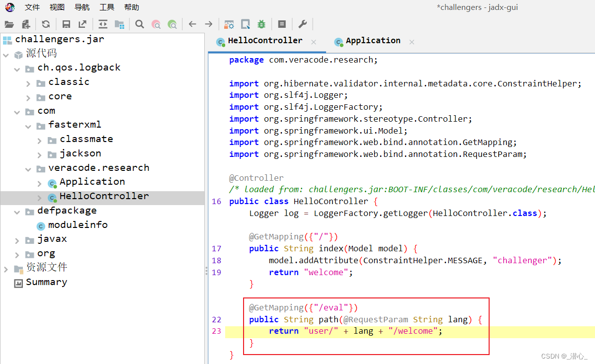Click line number 16 in gutter
This screenshot has width=595, height=364.
(216, 202)
